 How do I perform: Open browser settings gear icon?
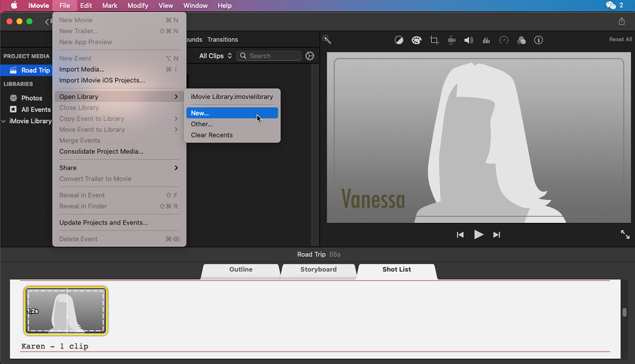[x=310, y=56]
